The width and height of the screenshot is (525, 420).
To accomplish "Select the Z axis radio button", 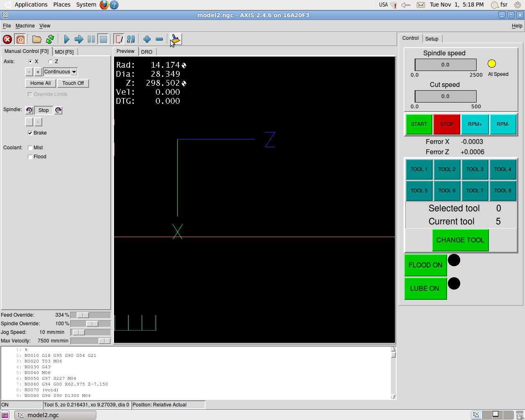I will [x=50, y=62].
